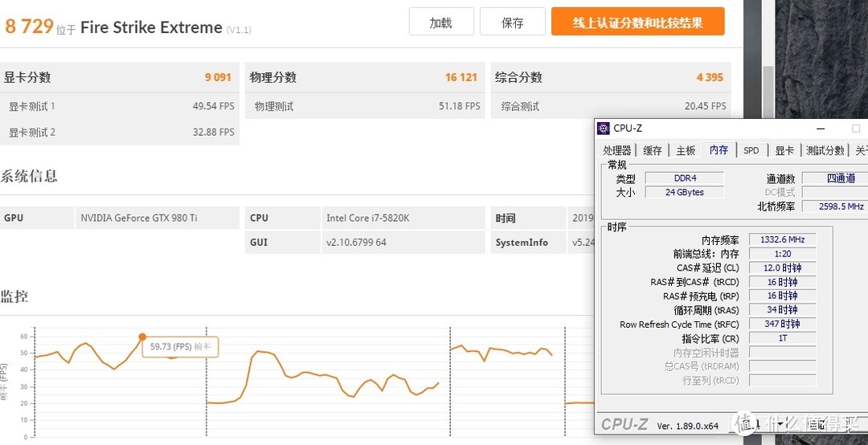Click the 1:20 前端总线:内存 ratio value

click(x=782, y=254)
